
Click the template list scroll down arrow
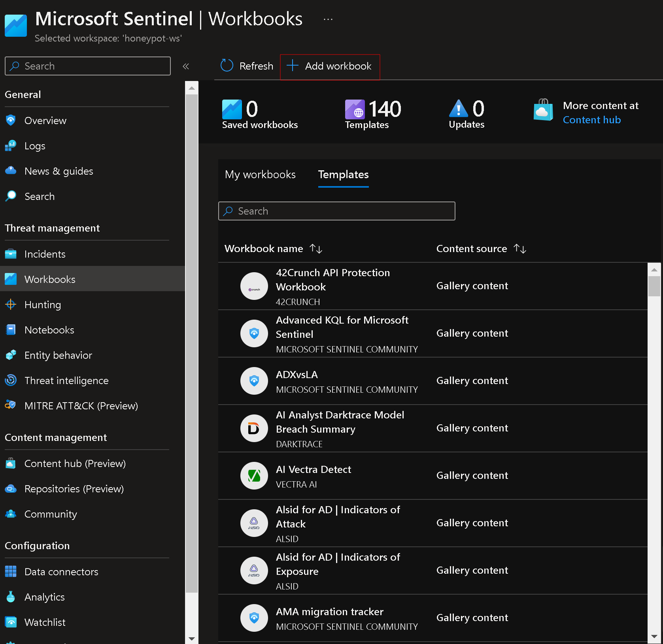(654, 636)
